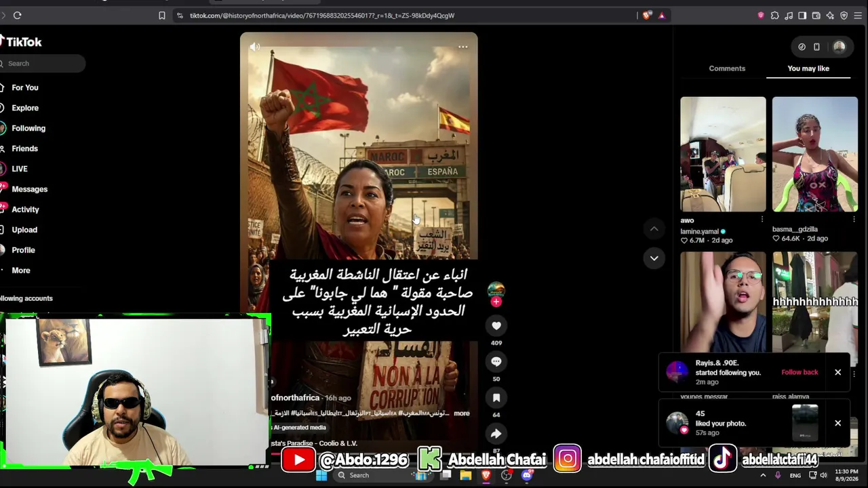Open options for lamine.yamal video card
Screen dimensions: 868x488
click(x=762, y=220)
